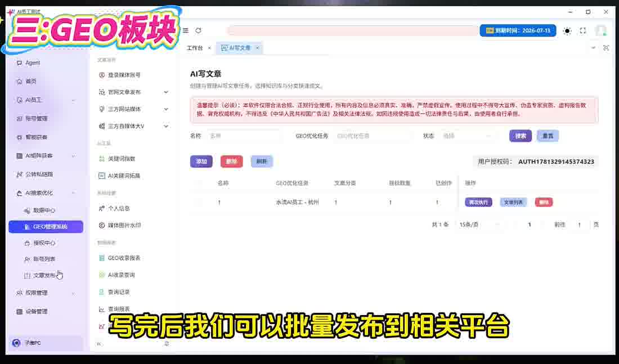Open 数据中心 submenu item
Image resolution: width=619 pixels, height=364 pixels.
tap(46, 210)
